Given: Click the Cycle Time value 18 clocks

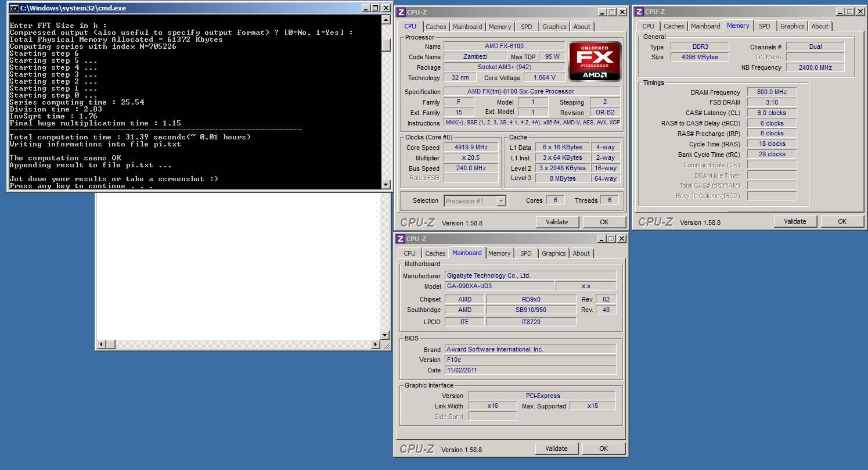Looking at the screenshot, I should click(772, 144).
